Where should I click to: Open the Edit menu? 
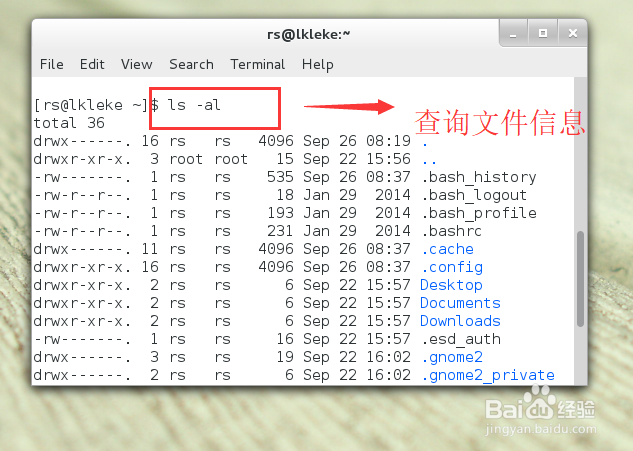point(92,64)
